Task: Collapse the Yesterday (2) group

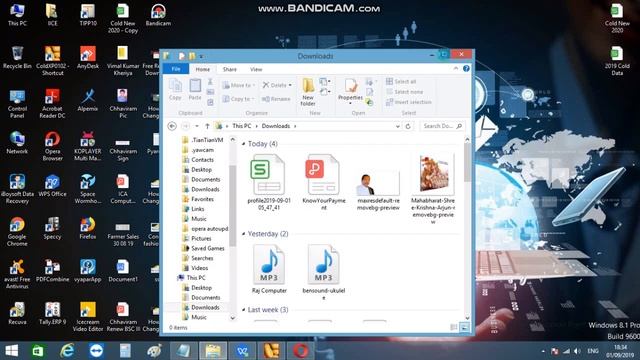Action: click(244, 234)
